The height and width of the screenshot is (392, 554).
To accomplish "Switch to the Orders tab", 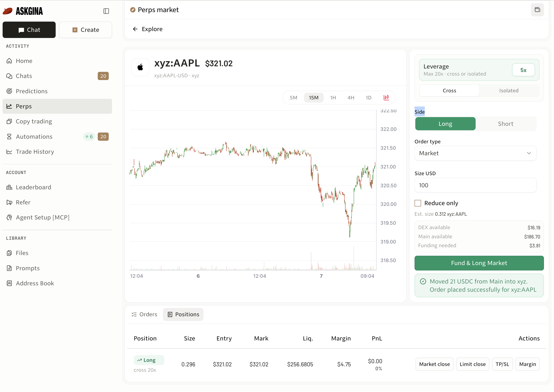I will click(144, 315).
